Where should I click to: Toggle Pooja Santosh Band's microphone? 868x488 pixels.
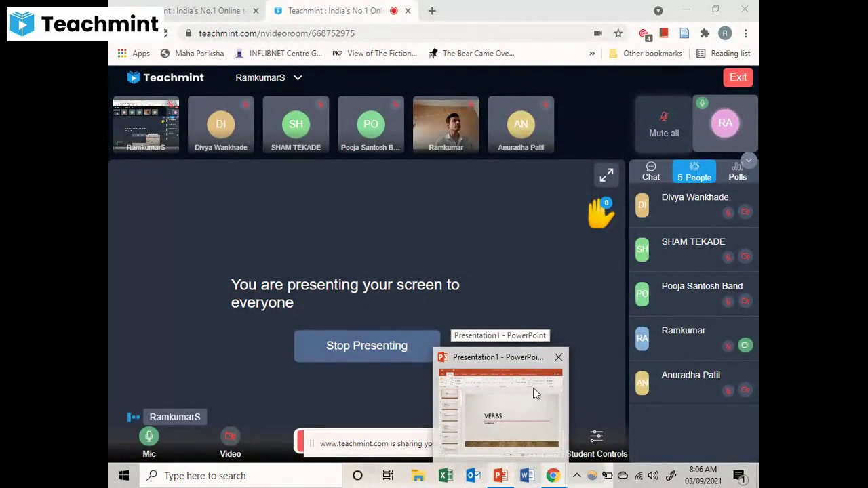pos(728,302)
